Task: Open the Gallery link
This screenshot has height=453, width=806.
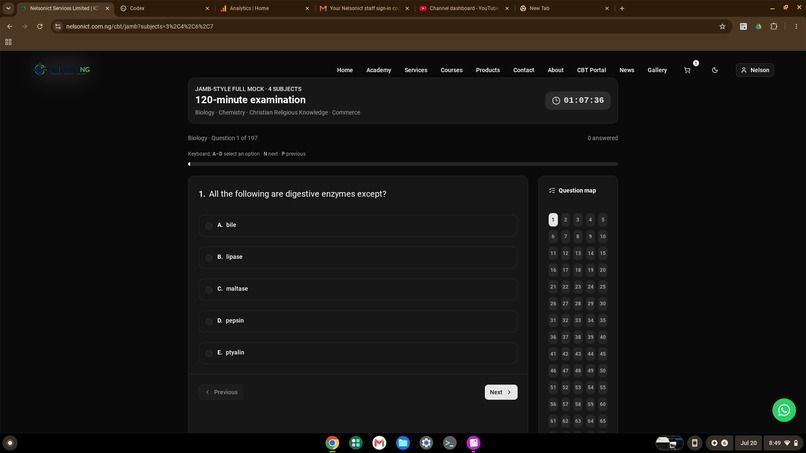Action: tap(657, 70)
